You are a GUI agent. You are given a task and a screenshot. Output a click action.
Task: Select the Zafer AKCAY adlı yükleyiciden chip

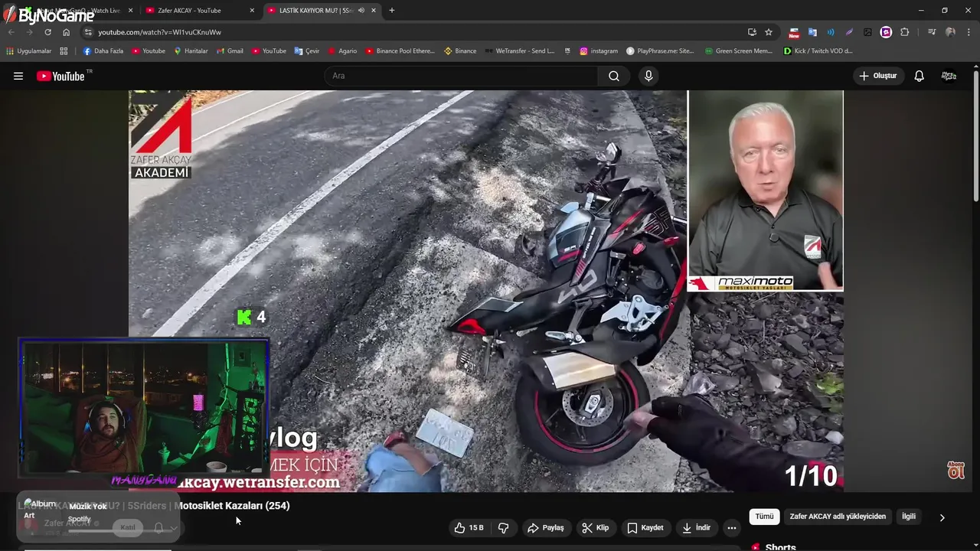pyautogui.click(x=838, y=517)
